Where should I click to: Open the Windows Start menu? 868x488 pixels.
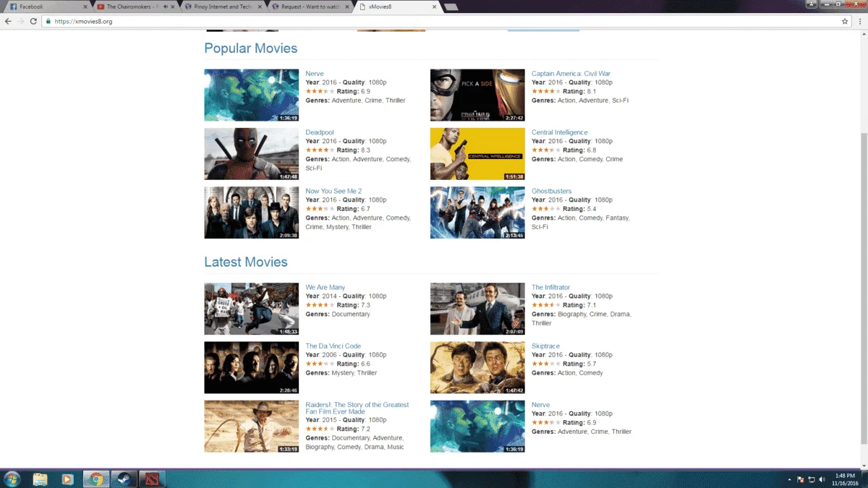(12, 479)
